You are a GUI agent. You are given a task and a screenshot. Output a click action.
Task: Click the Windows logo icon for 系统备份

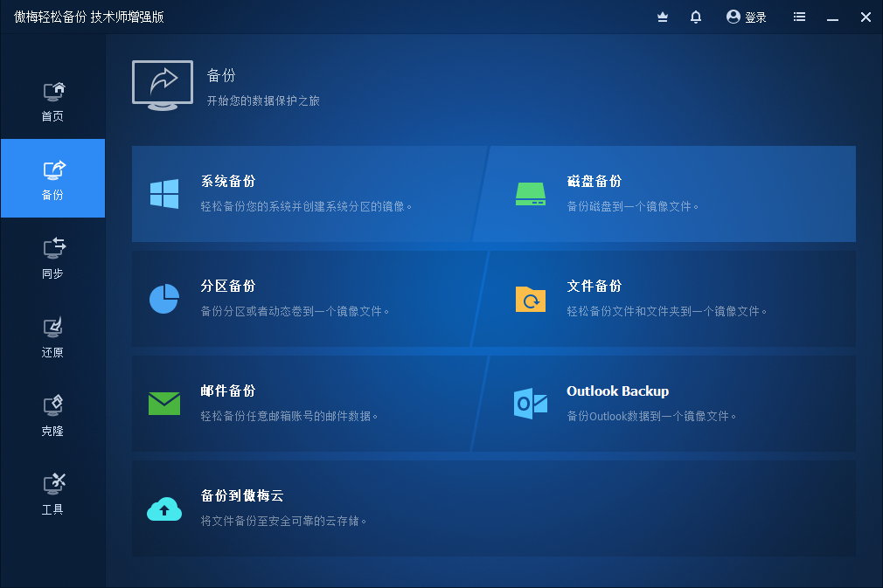tap(164, 194)
